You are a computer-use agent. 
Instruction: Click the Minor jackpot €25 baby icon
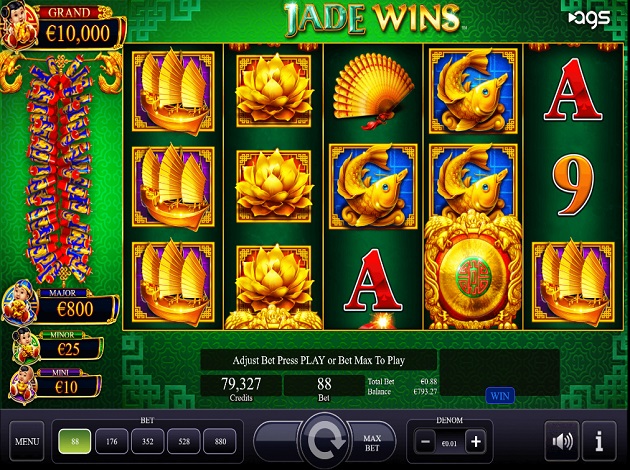26,345
